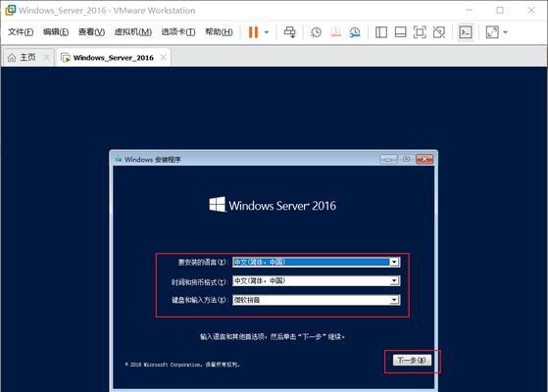Screen dimensions: 548x392
Task: Open the 查看(V) menu
Action: tap(91, 32)
